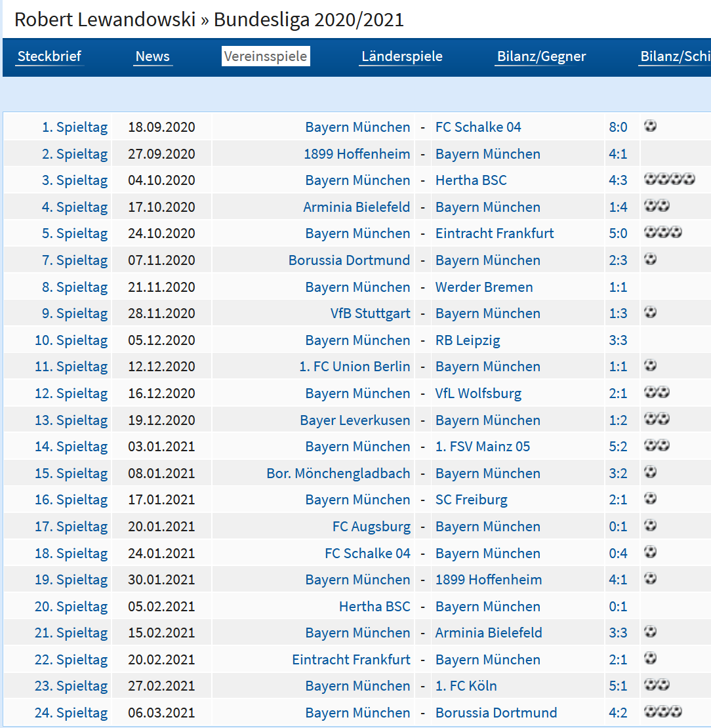Open the Arminia Bielefeld link in the 4. Spieltag row
The height and width of the screenshot is (728, 711).
[x=357, y=207]
